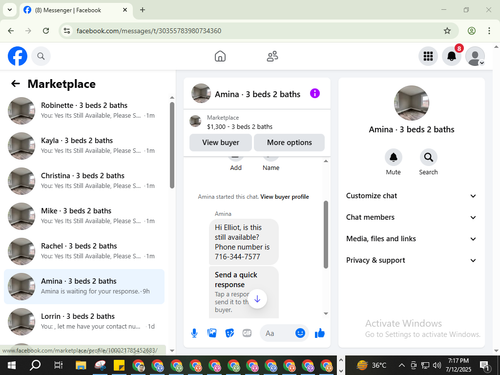View site information icon in address bar
Viewport: 500px width, 375px height.
67,31
